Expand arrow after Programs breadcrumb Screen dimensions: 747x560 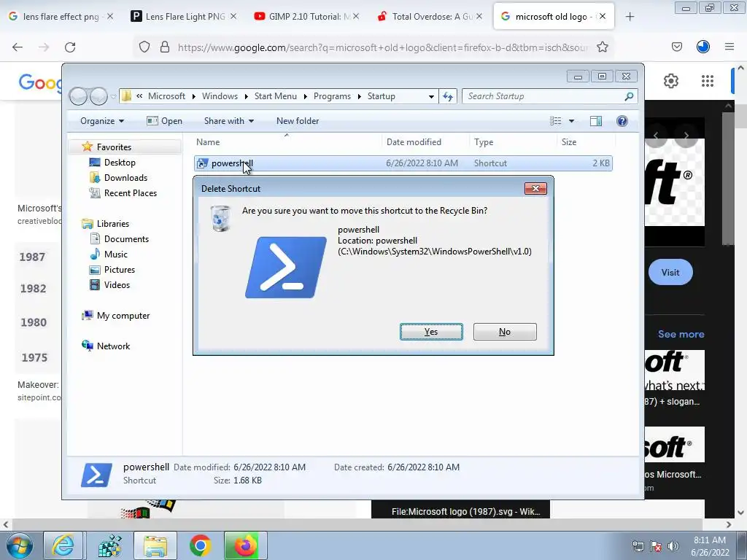pos(359,96)
